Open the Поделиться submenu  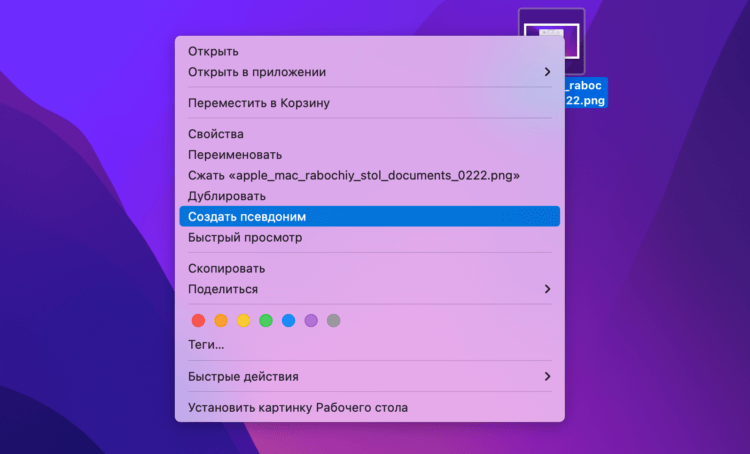click(369, 289)
